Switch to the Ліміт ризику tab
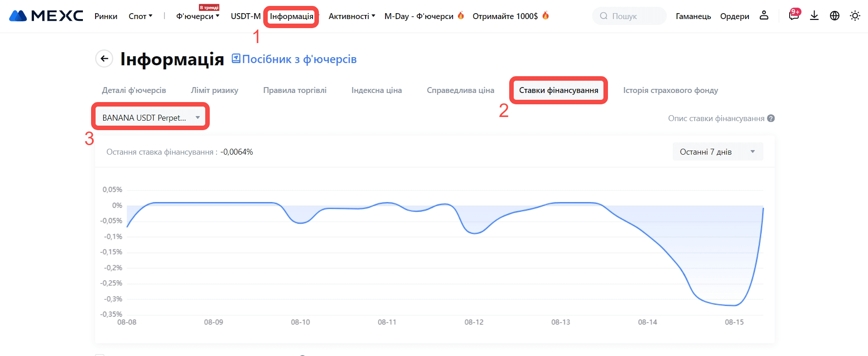This screenshot has height=356, width=868. coord(214,90)
